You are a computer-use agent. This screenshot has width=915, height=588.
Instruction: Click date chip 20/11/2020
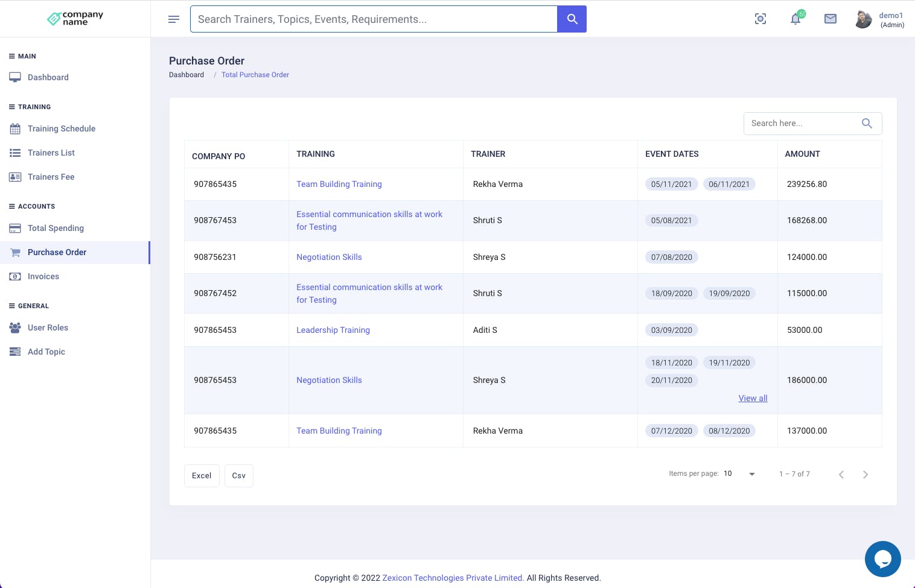click(x=672, y=381)
